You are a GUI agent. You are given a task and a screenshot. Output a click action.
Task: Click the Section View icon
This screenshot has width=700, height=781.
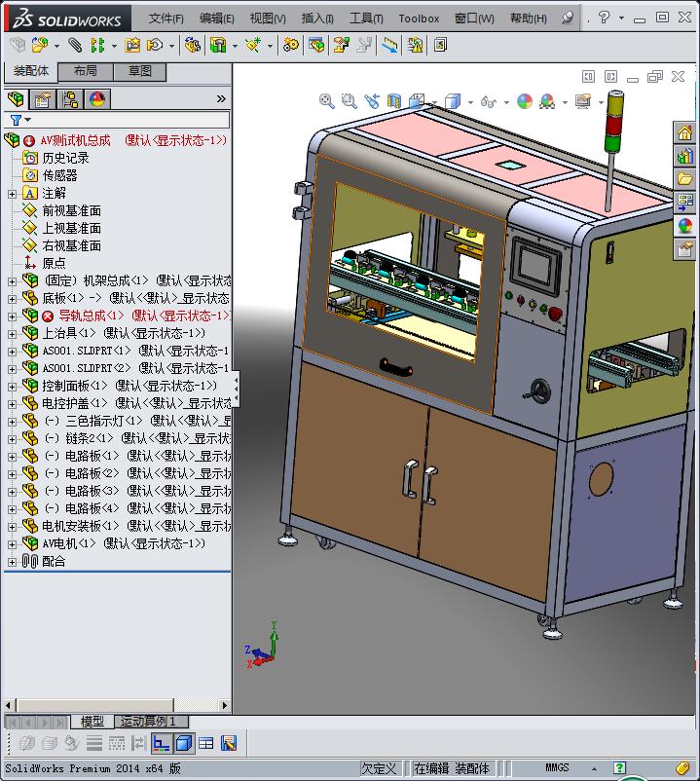pos(394,101)
